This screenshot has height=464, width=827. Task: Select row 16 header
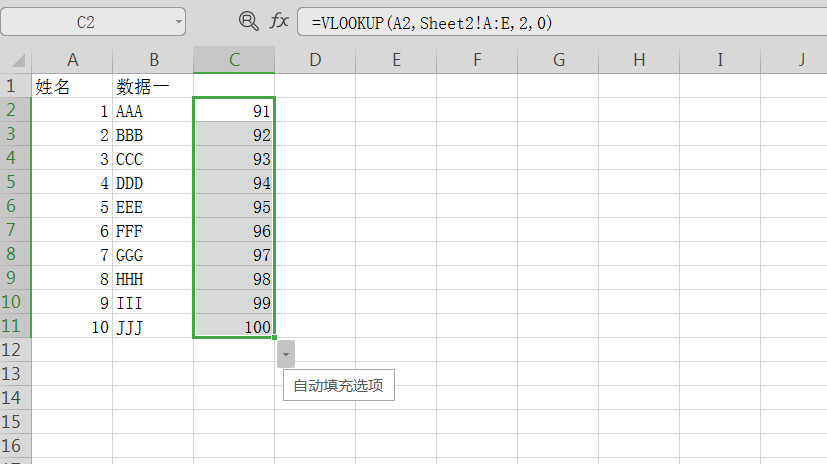coord(15,446)
